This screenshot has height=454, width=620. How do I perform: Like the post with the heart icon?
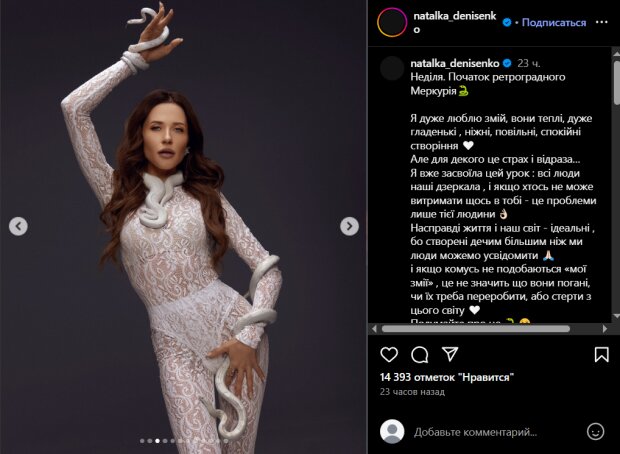(389, 354)
